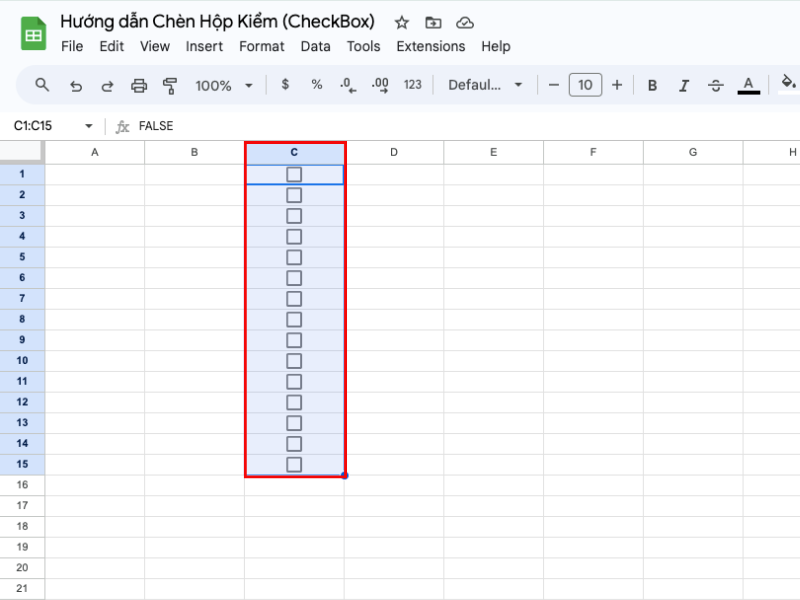Undo the last action
Viewport: 800px width, 600px height.
click(76, 85)
